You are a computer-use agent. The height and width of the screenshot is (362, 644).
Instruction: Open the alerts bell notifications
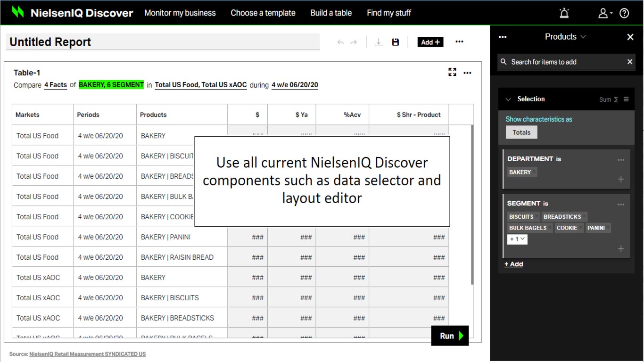(564, 13)
